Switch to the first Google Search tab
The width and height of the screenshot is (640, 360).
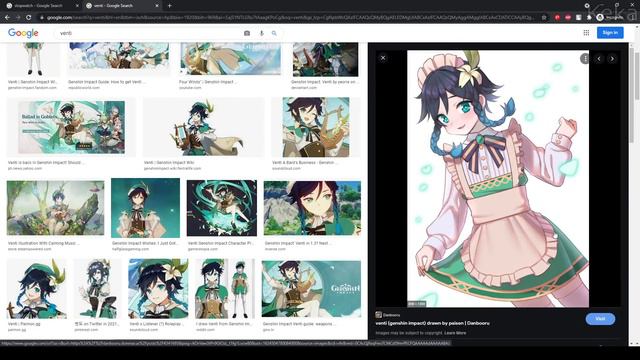pos(41,6)
